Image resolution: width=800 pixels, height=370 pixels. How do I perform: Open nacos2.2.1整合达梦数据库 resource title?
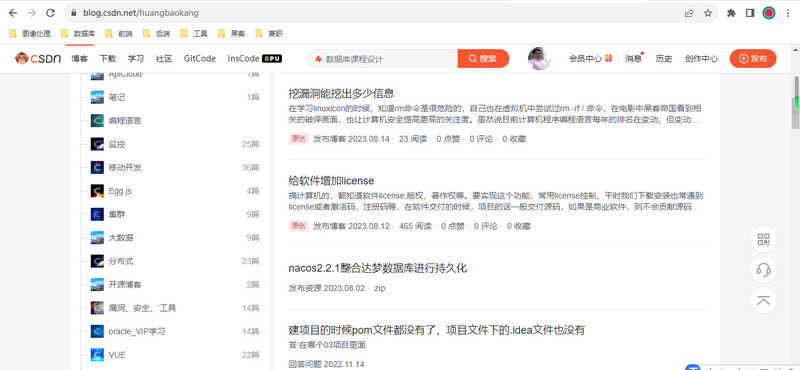point(378,268)
